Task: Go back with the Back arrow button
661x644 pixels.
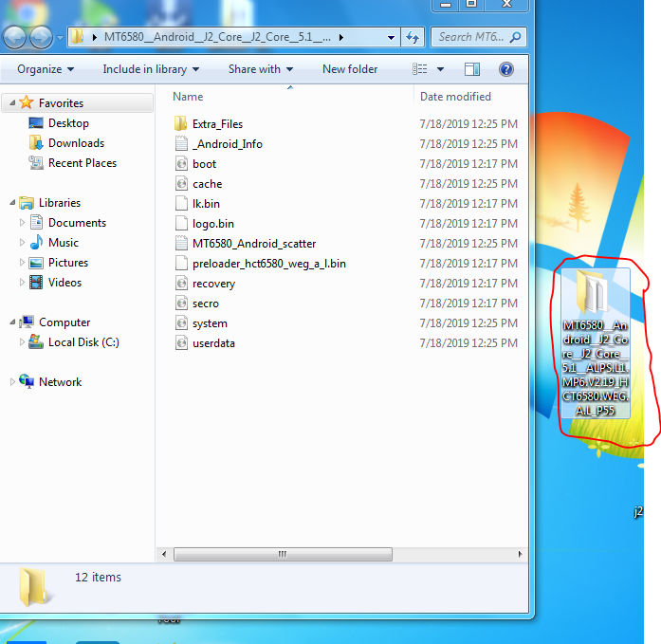Action: (x=15, y=38)
